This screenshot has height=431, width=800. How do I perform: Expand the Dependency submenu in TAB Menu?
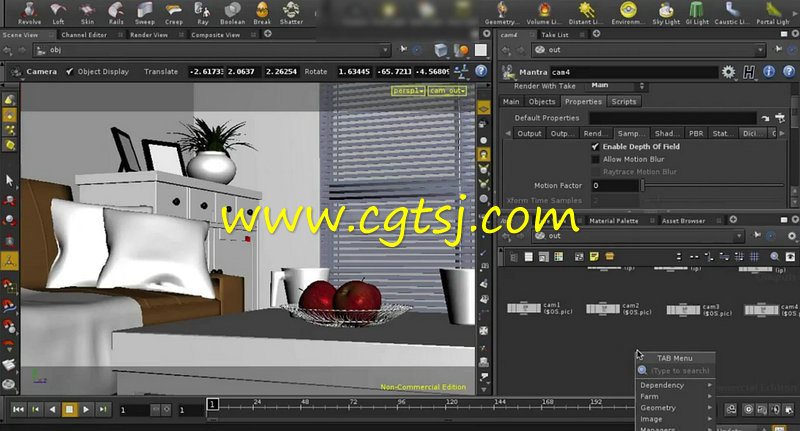point(676,385)
